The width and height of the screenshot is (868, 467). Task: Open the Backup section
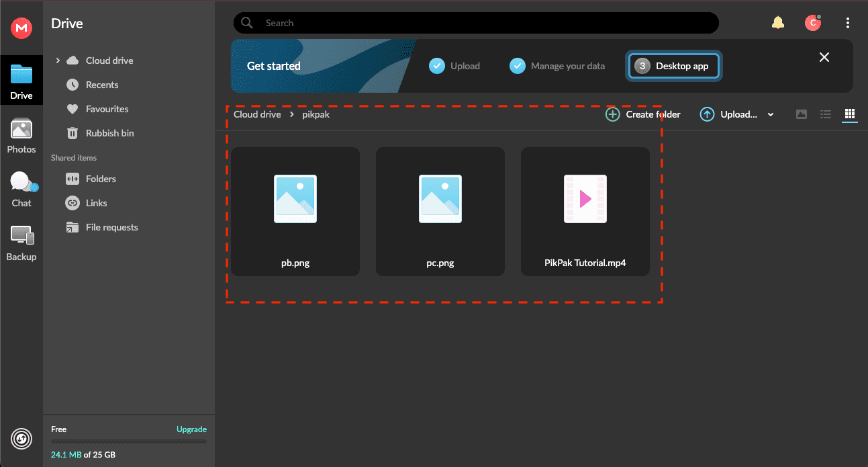pyautogui.click(x=21, y=243)
